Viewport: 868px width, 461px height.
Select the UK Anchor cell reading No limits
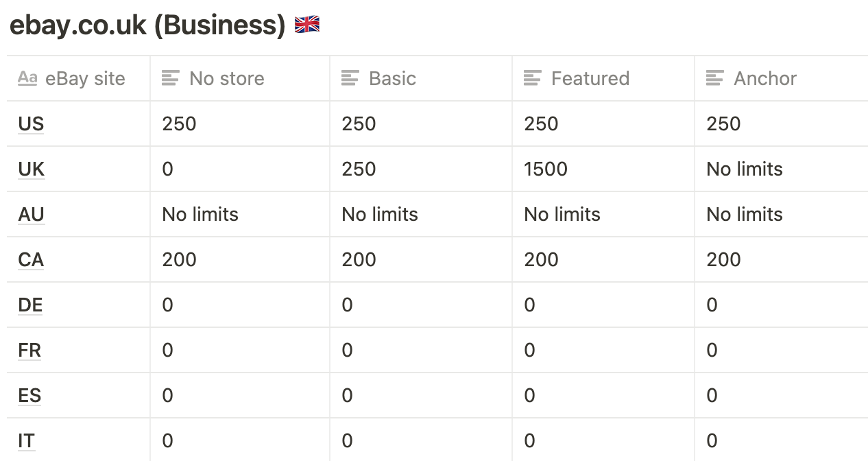[781, 169]
